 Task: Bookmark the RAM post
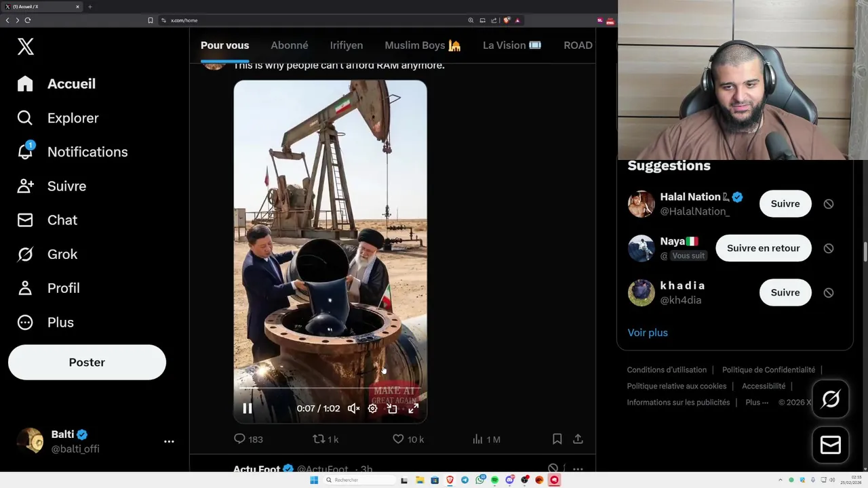point(557,439)
